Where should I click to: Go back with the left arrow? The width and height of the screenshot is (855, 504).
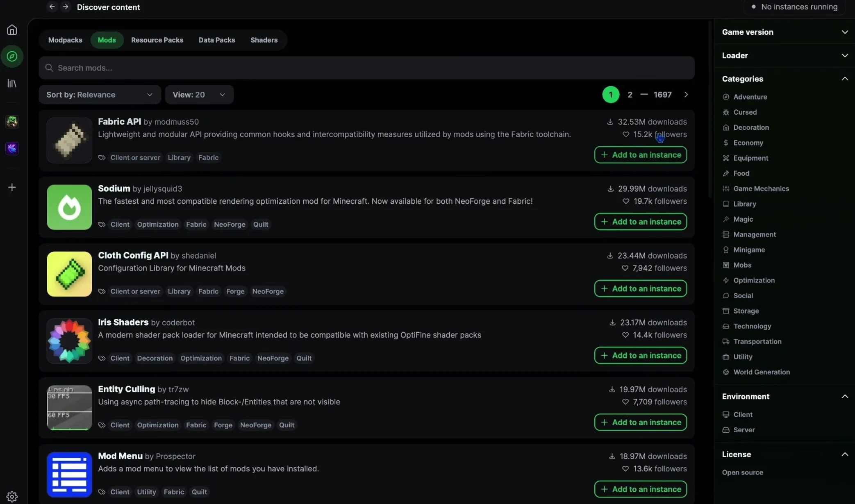52,7
